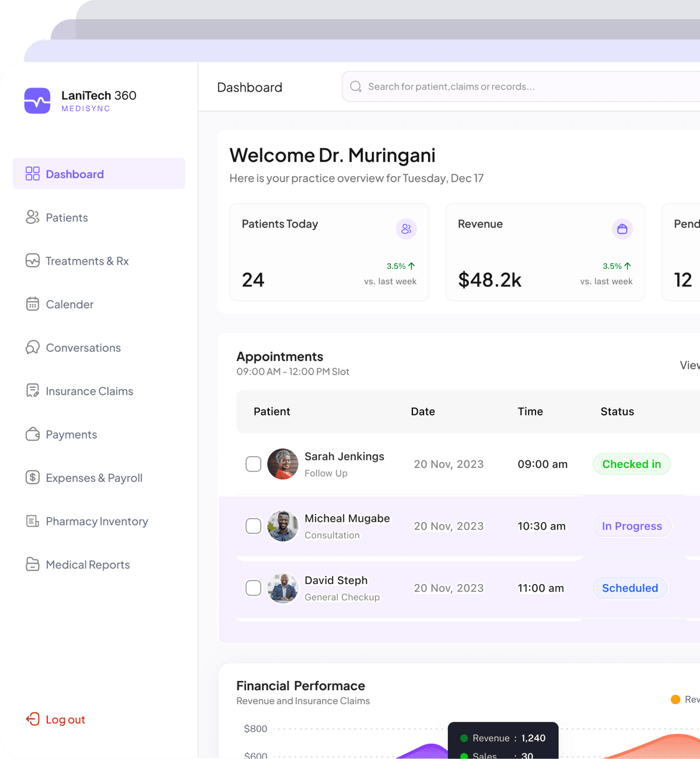
Task: Open the Pharmacy Inventory icon
Action: (33, 521)
